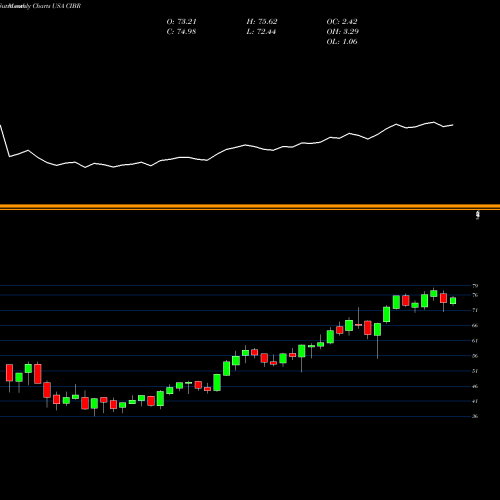Viewport: 500px width, 500px height.
Task: Click the 'OL: 1.06' value
Action: pyautogui.click(x=342, y=42)
